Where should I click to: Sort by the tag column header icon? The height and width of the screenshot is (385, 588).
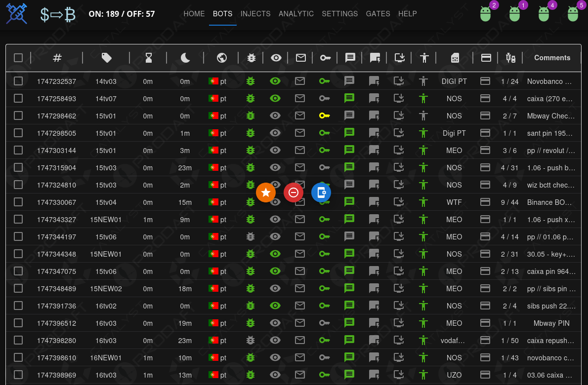point(107,58)
